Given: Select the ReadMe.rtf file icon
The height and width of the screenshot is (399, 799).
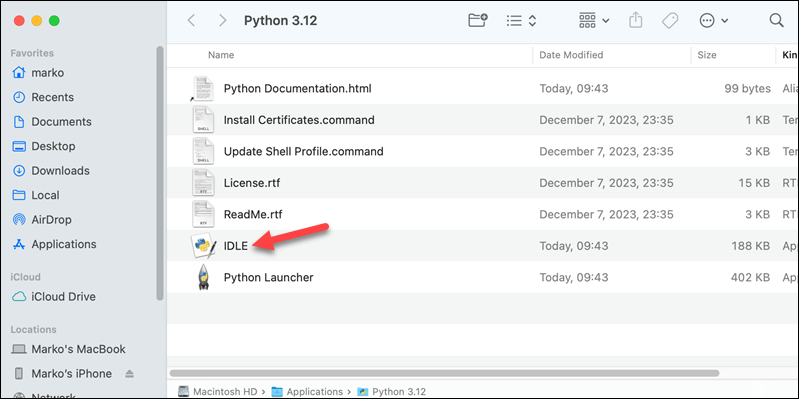Looking at the screenshot, I should tap(203, 214).
